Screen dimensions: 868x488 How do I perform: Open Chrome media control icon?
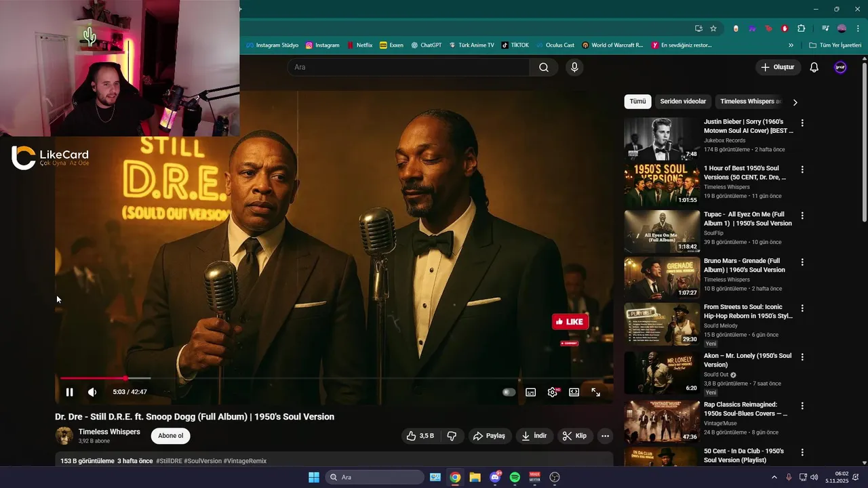point(825,28)
